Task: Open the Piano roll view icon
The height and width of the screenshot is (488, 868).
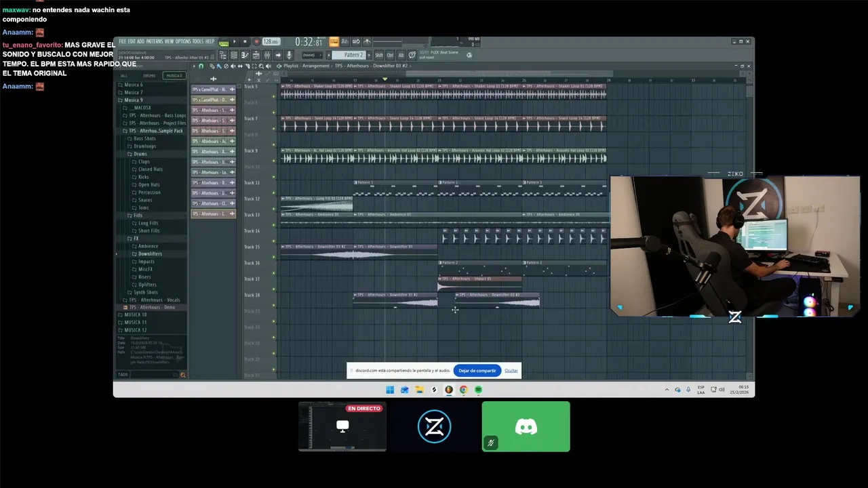Action: pos(245,55)
